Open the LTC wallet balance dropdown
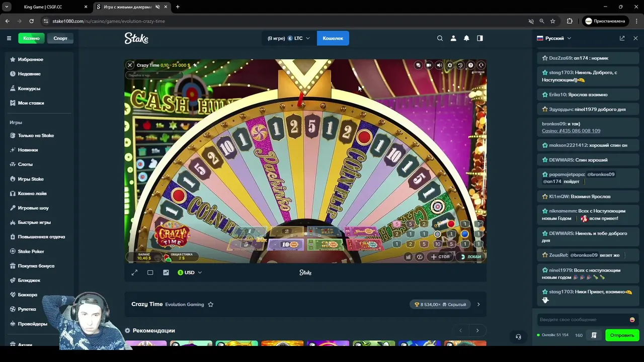 point(289,38)
